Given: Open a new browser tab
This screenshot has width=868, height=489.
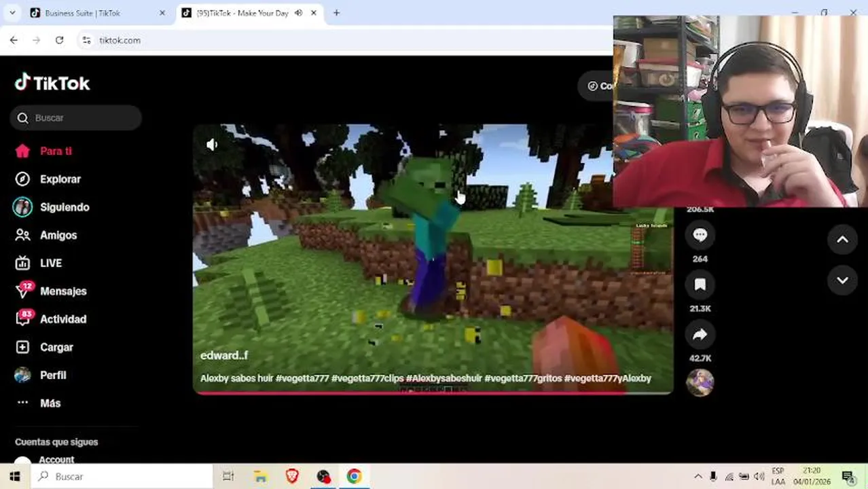Looking at the screenshot, I should coord(336,13).
